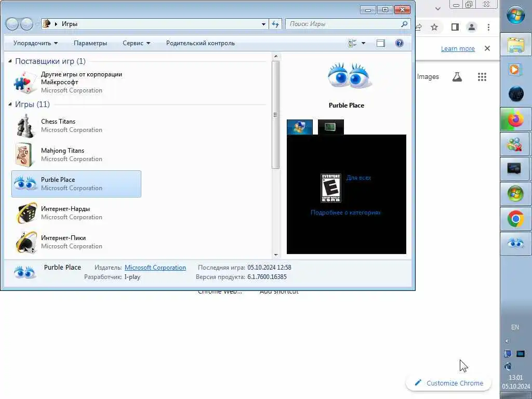Open the Google apps grid icon

click(x=482, y=77)
